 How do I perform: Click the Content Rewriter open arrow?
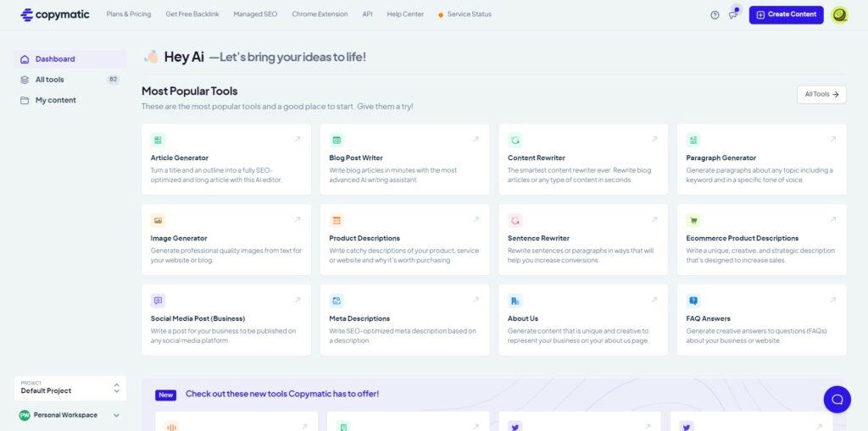[654, 139]
